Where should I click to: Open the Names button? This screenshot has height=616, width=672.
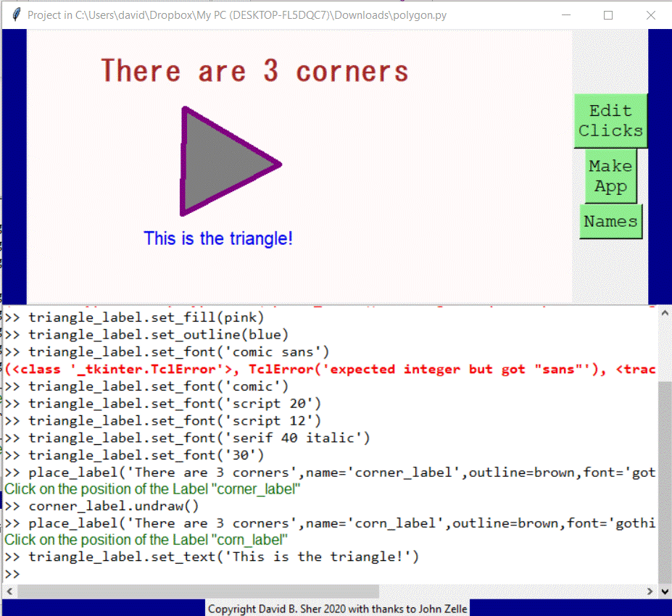pyautogui.click(x=610, y=222)
